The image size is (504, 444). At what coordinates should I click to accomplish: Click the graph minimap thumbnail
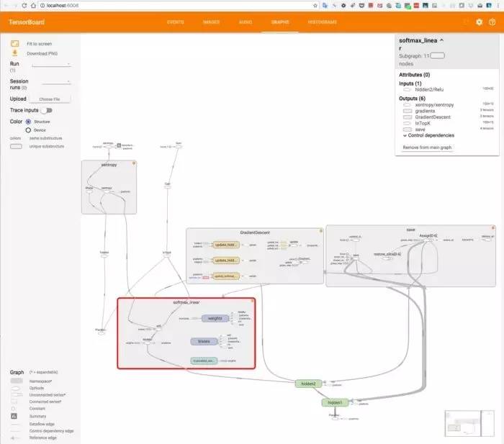469,423
